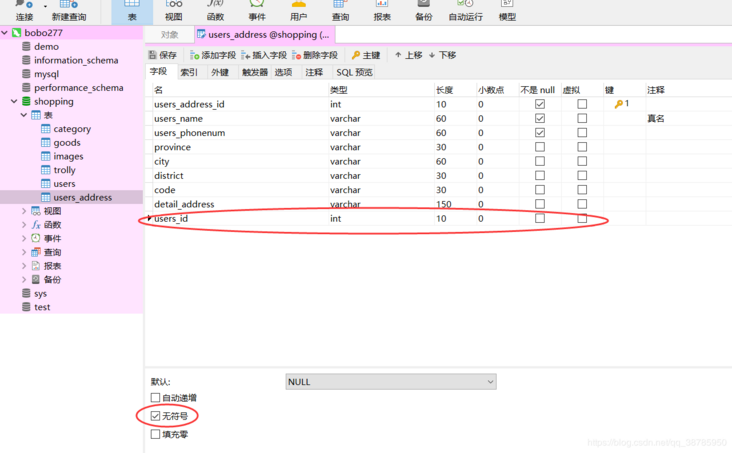Switch to the 选项 options tab

point(283,72)
